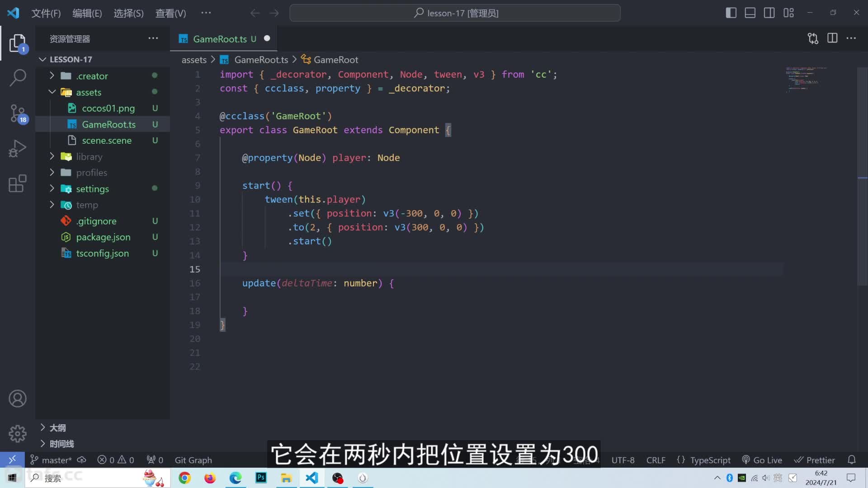This screenshot has width=868, height=488.
Task: Toggle Prettier formatter status item
Action: tap(815, 460)
